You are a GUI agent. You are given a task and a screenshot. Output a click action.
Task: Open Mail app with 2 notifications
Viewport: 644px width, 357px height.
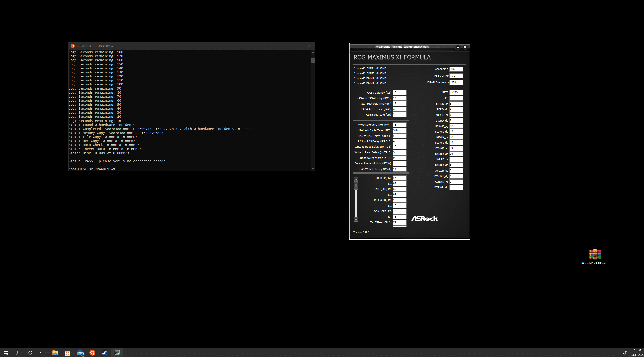point(80,352)
